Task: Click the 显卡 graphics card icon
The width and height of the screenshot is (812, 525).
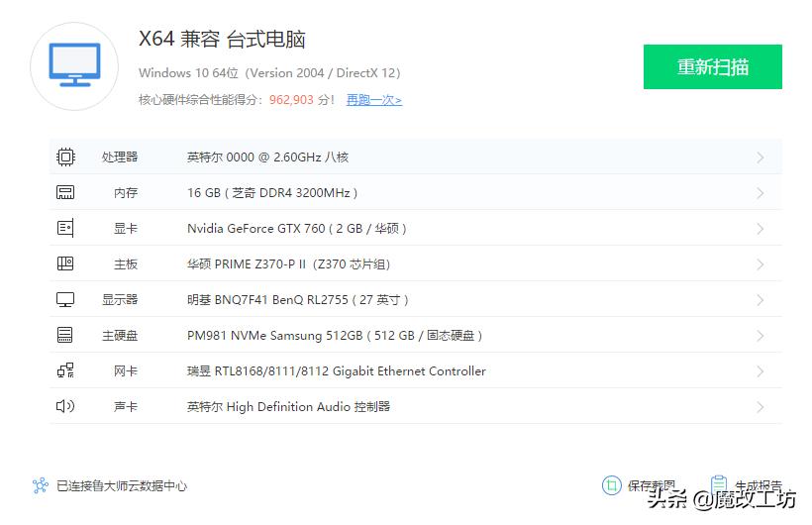Action: (65, 228)
